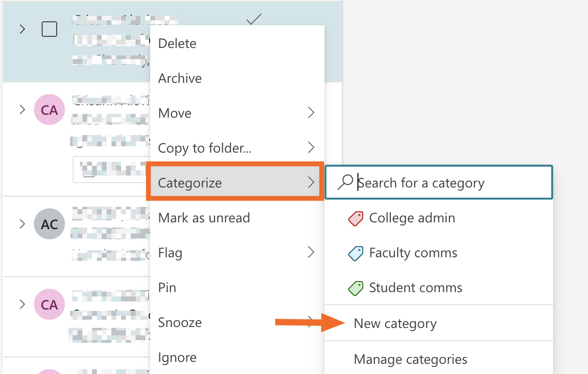Tick the selected message checkbox
This screenshot has height=374, width=588.
pyautogui.click(x=49, y=29)
